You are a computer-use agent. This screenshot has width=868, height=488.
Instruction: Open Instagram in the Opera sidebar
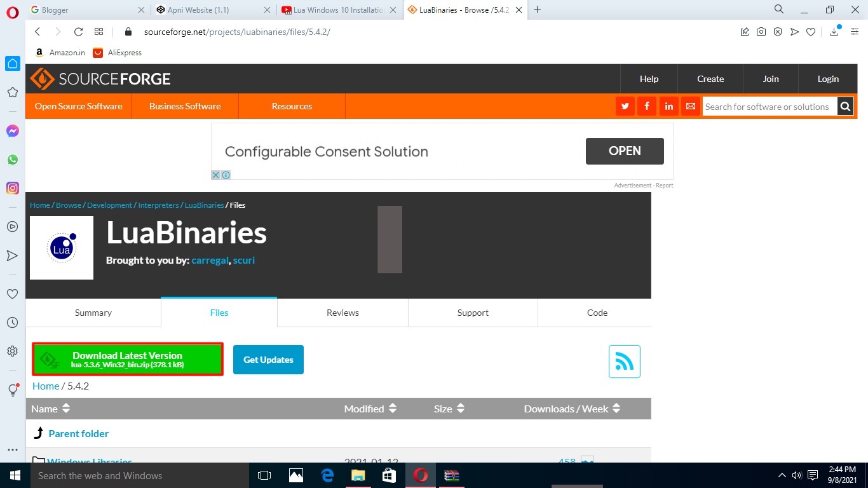[x=12, y=188]
